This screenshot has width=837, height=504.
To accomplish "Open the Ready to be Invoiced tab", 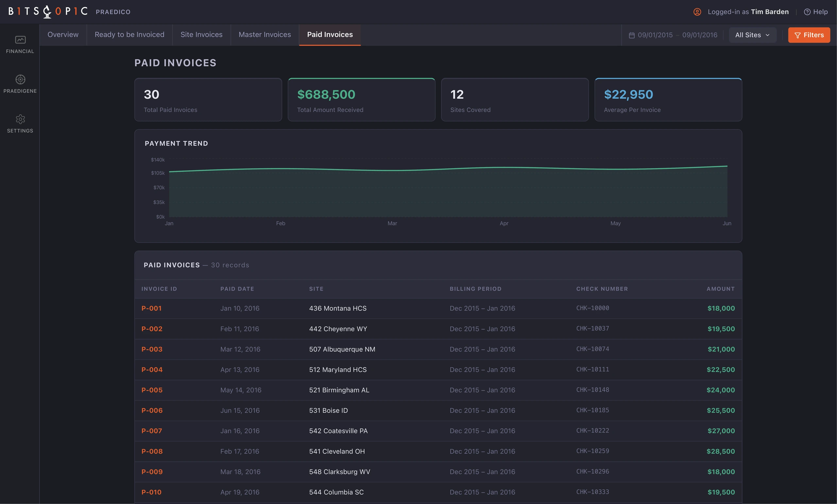I will (129, 35).
